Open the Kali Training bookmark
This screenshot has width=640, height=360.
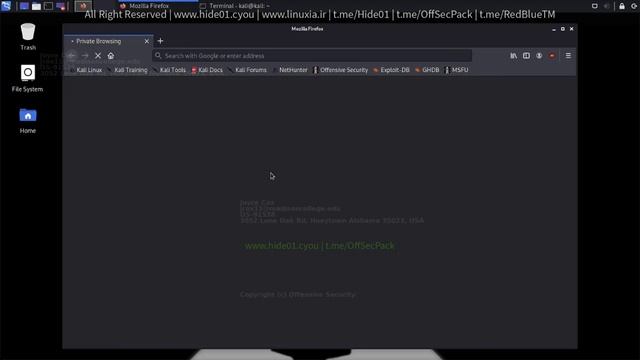click(x=128, y=70)
